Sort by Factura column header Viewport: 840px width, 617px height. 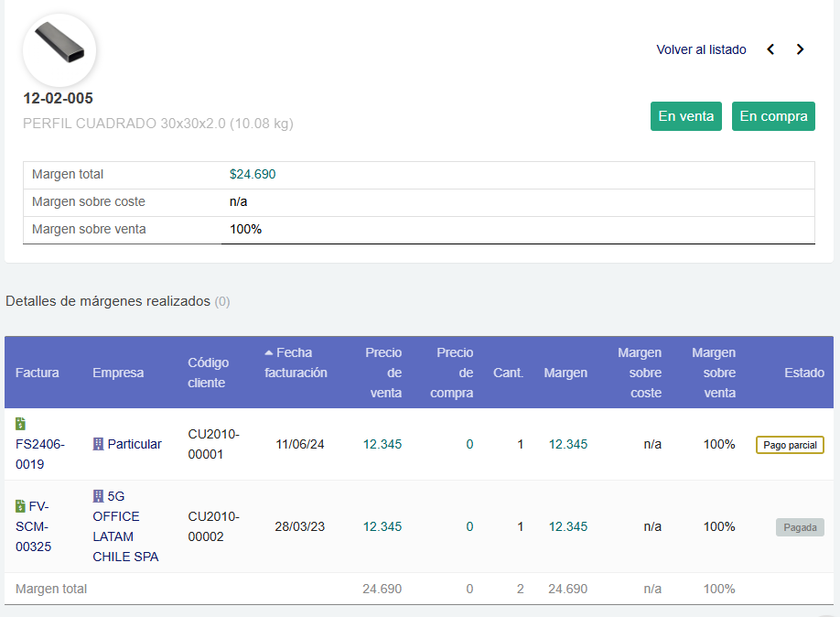(x=38, y=373)
